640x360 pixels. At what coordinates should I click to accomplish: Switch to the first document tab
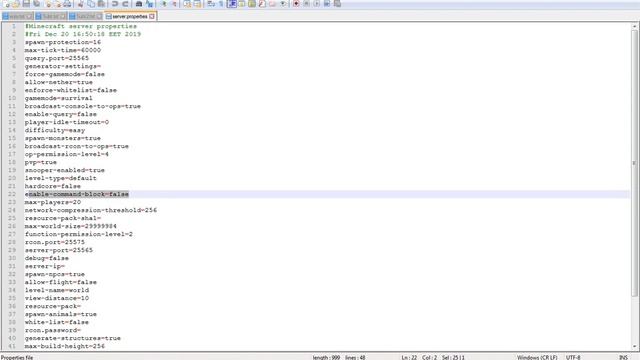pos(18,16)
